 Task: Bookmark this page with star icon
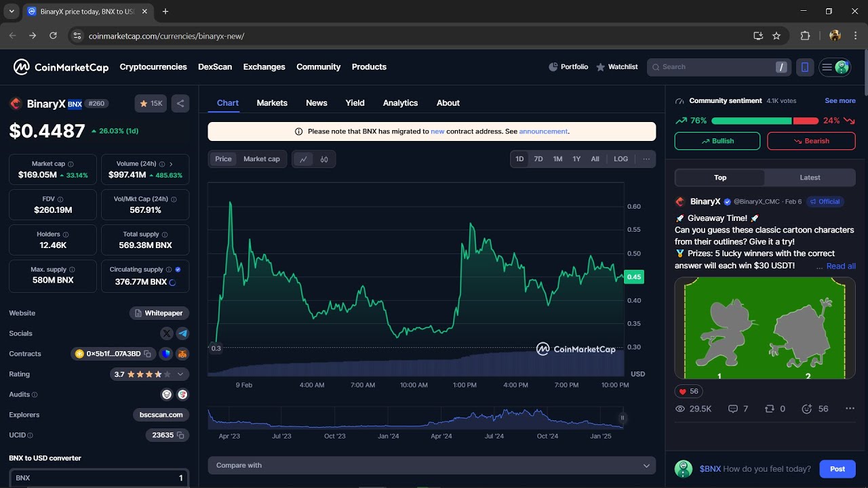(776, 36)
